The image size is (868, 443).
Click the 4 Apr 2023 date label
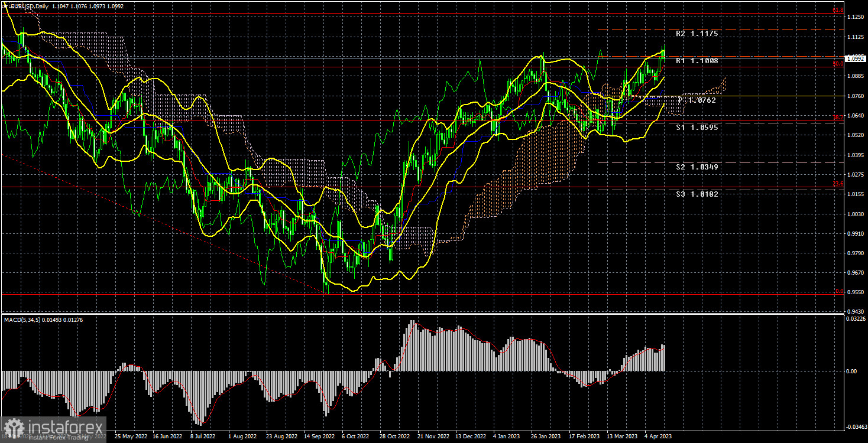[x=658, y=436]
